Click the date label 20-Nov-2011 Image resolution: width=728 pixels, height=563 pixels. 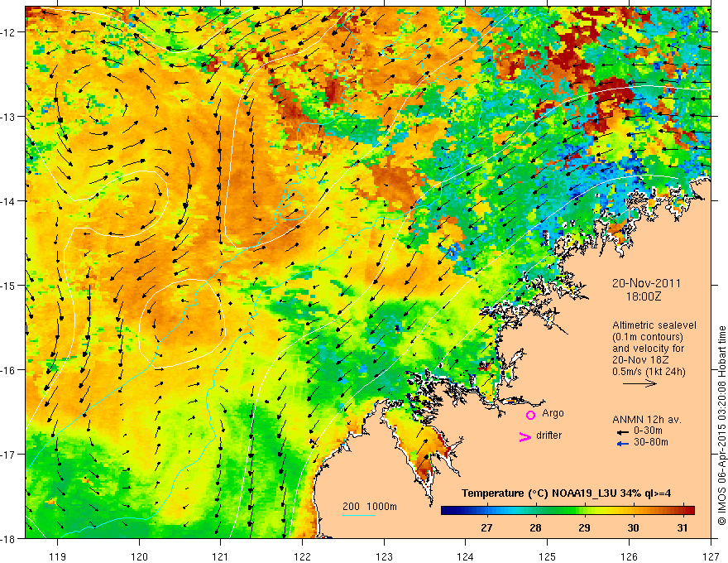[x=646, y=283]
